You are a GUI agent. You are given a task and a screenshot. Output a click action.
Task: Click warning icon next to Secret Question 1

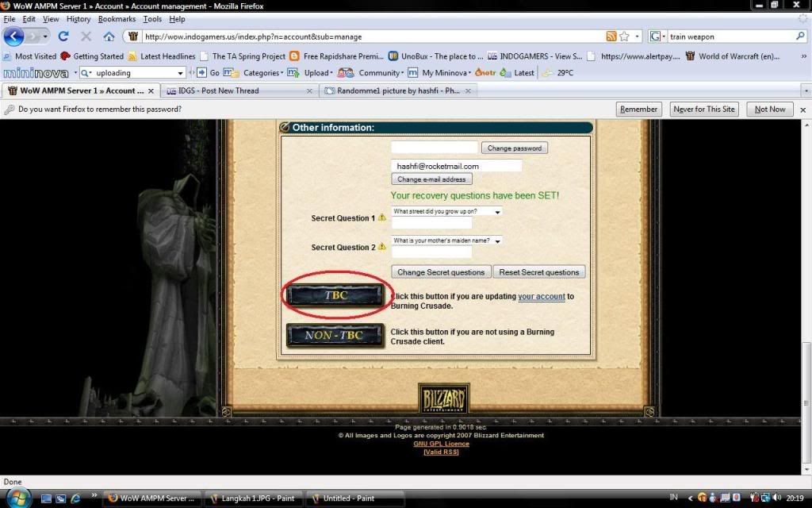coord(382,217)
